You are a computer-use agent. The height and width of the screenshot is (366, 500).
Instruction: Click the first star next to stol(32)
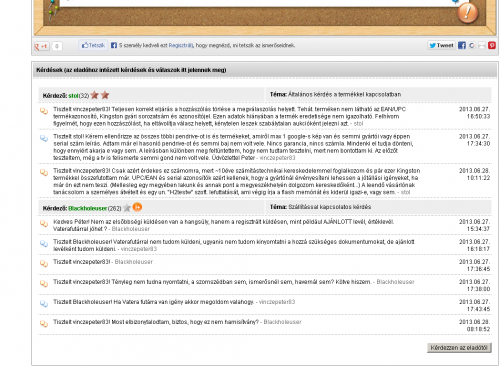coord(95,95)
